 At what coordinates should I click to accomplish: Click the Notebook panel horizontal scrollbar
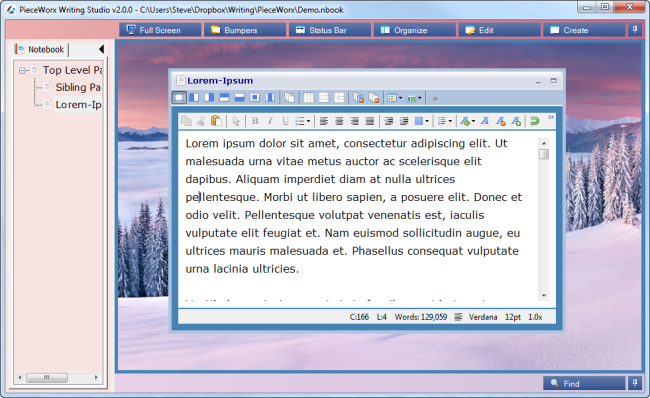(58, 378)
